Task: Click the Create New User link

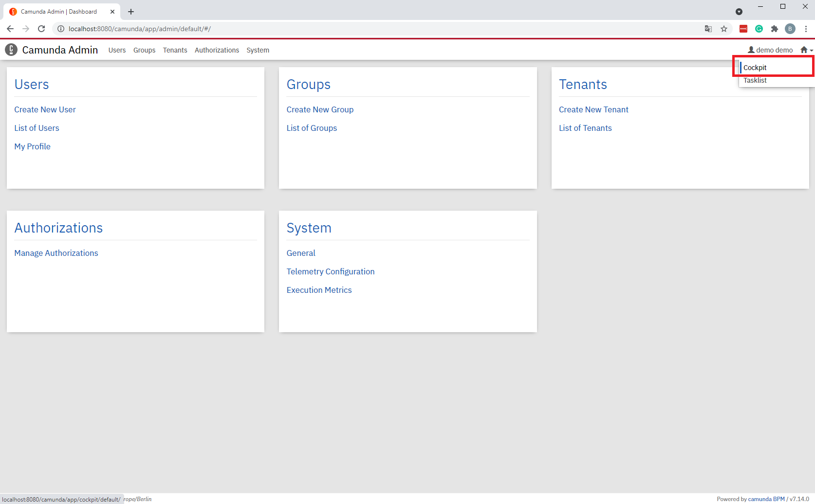Action: (x=45, y=109)
